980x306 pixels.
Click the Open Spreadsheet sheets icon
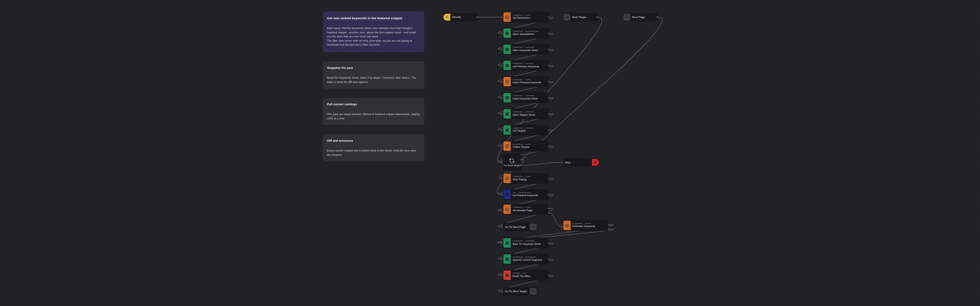tap(507, 33)
